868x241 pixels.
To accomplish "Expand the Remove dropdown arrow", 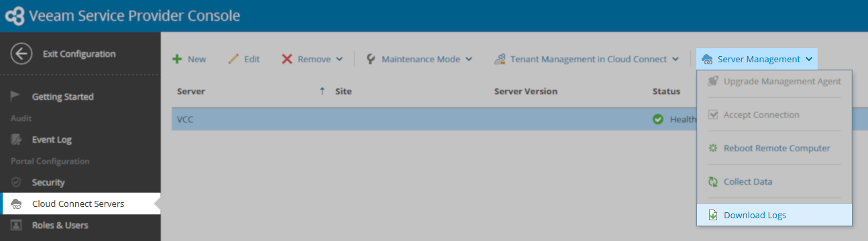I will point(339,60).
